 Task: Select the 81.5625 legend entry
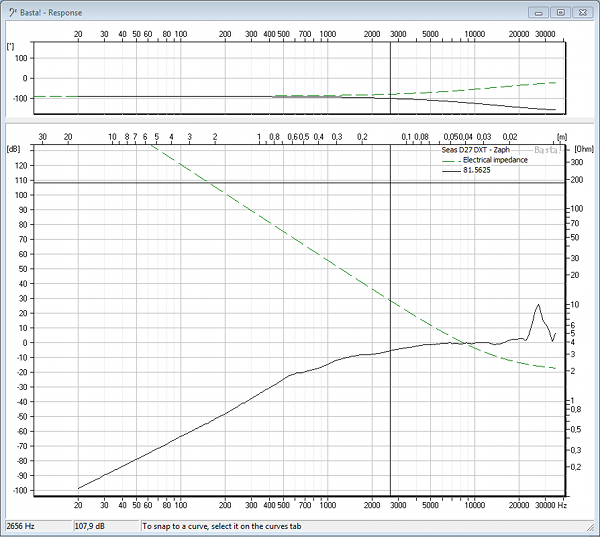click(x=476, y=170)
